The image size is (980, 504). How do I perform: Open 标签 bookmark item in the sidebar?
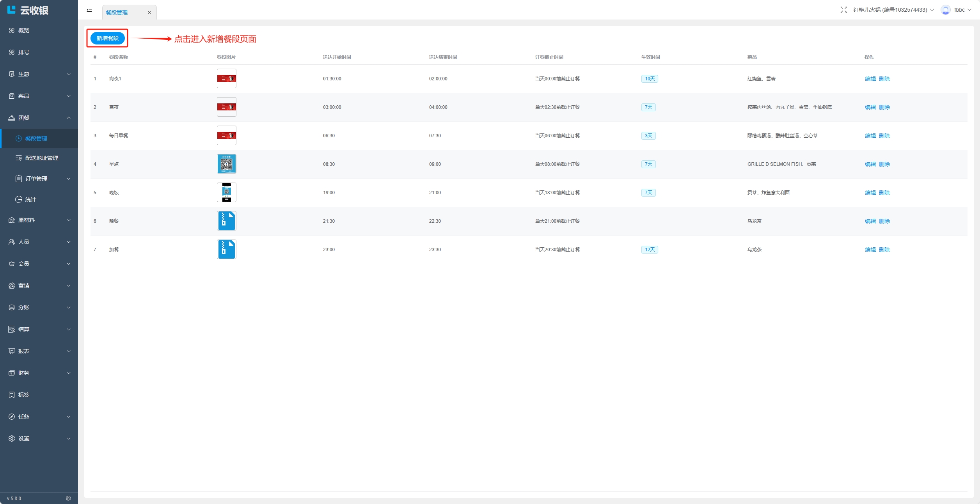click(x=23, y=395)
